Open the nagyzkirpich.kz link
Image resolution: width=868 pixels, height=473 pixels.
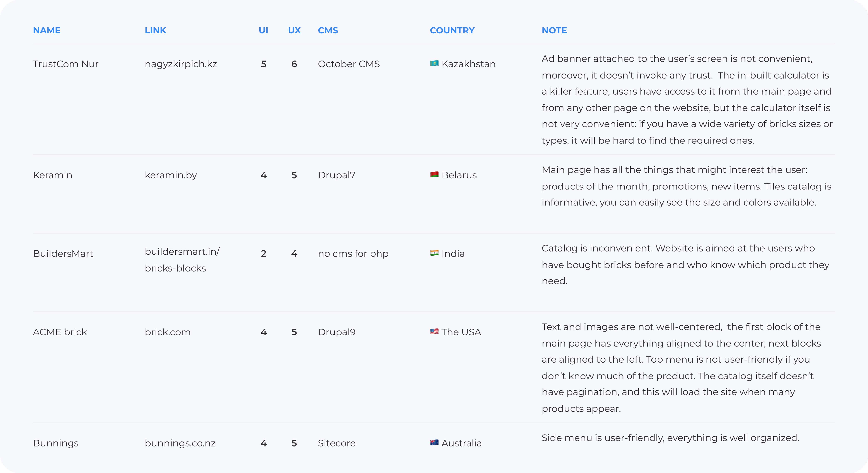point(181,64)
